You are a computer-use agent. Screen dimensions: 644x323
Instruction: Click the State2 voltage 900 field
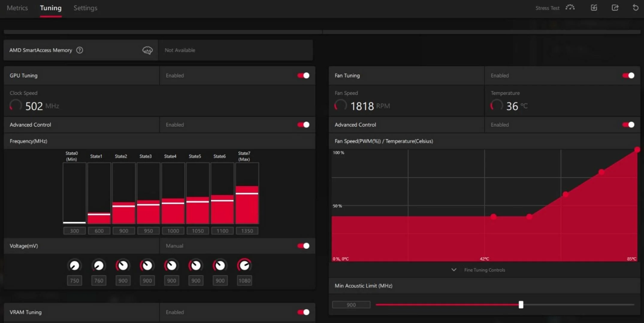coord(123,281)
